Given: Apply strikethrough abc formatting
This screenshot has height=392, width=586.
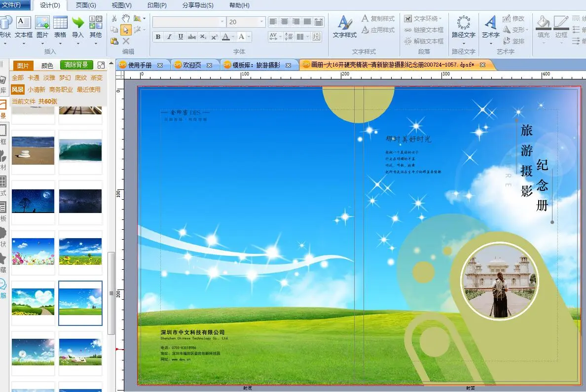Looking at the screenshot, I should [x=192, y=36].
